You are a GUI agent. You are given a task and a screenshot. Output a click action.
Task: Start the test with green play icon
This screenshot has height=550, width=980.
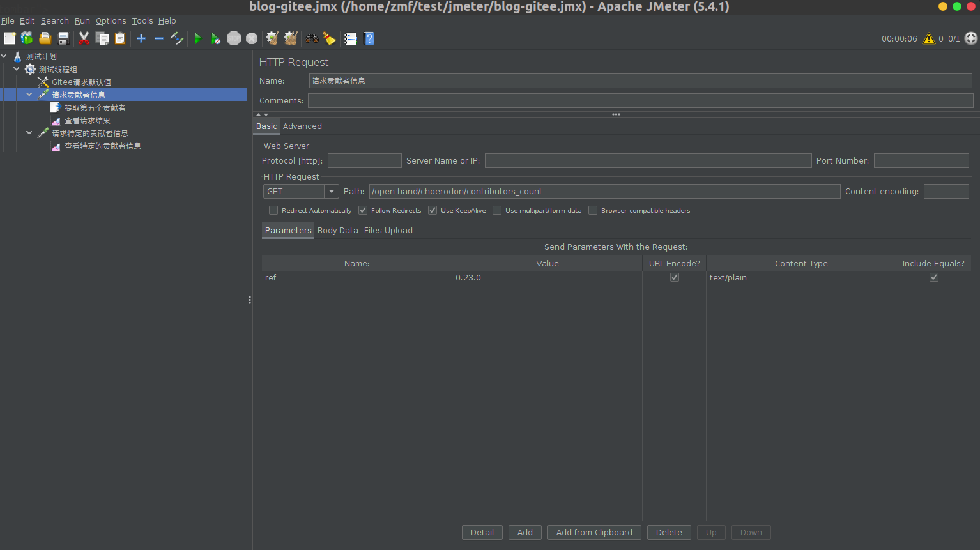point(198,38)
